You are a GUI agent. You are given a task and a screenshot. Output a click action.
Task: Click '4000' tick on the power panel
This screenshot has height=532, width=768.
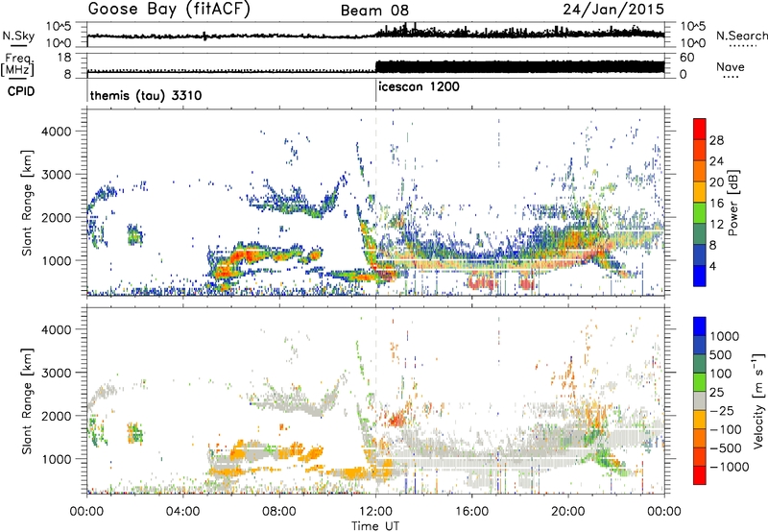[x=56, y=132]
